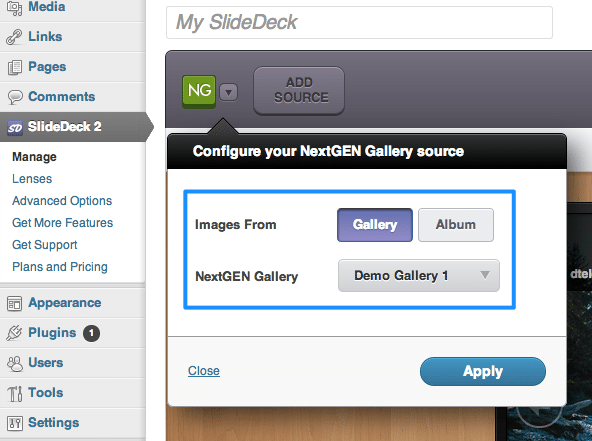592x441 pixels.
Task: Open the Lenses submenu page
Action: pos(32,179)
